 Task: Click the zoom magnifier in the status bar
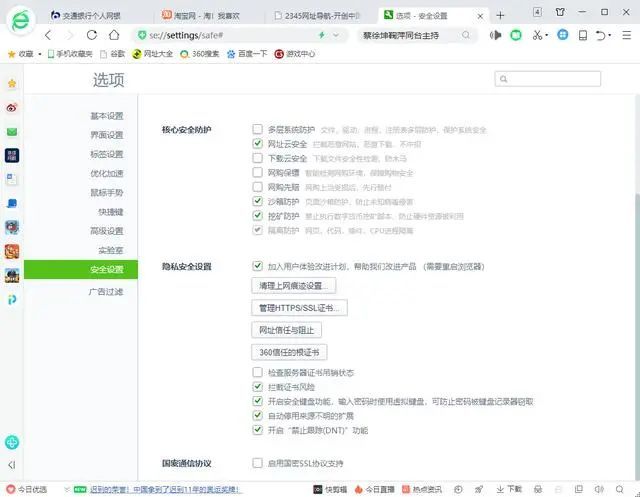620,489
